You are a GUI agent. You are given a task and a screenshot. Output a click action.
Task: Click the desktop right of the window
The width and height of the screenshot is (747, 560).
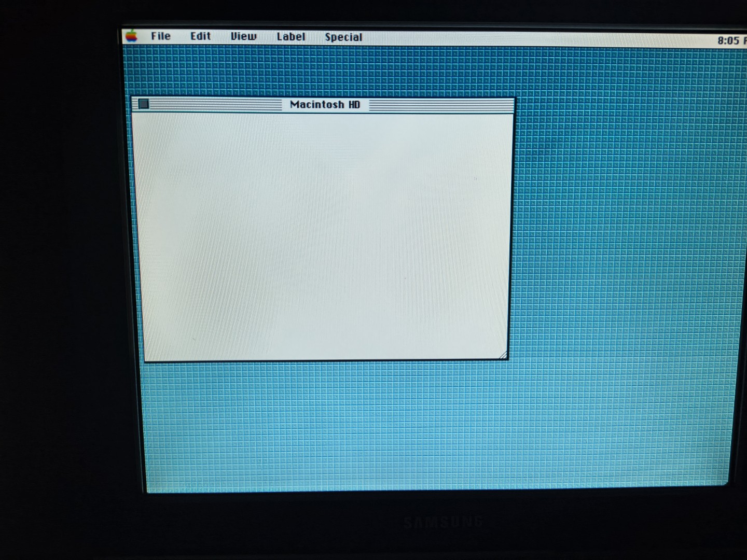[622, 233]
